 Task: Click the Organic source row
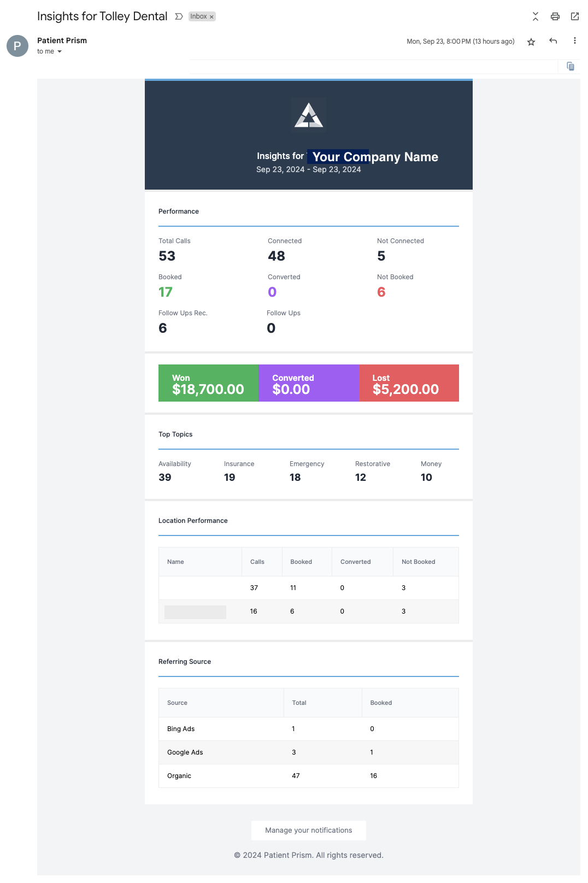309,776
